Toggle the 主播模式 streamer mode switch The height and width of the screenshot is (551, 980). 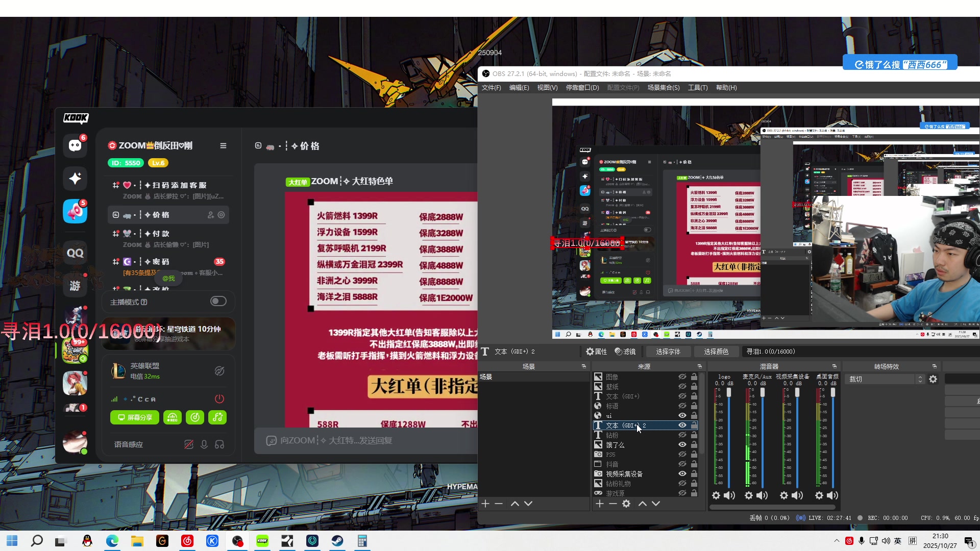[218, 302]
